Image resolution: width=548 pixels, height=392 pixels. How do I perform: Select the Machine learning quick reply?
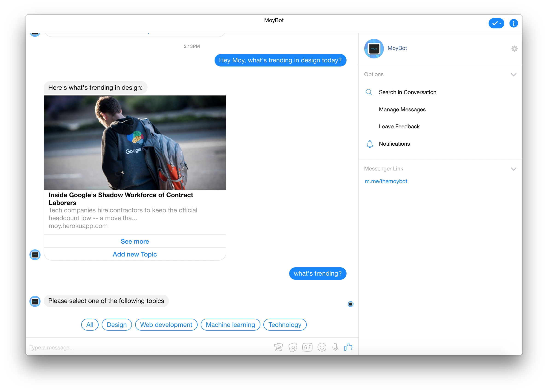230,325
